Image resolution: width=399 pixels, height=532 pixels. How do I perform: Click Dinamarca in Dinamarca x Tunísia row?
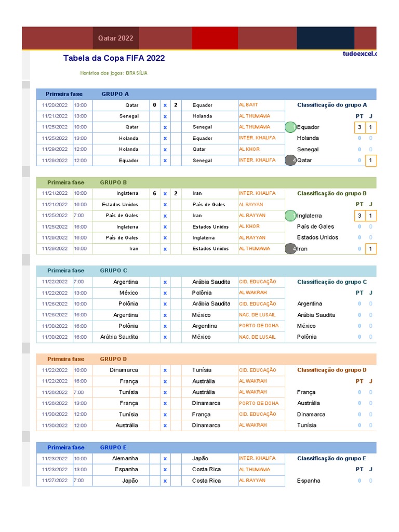[124, 370]
